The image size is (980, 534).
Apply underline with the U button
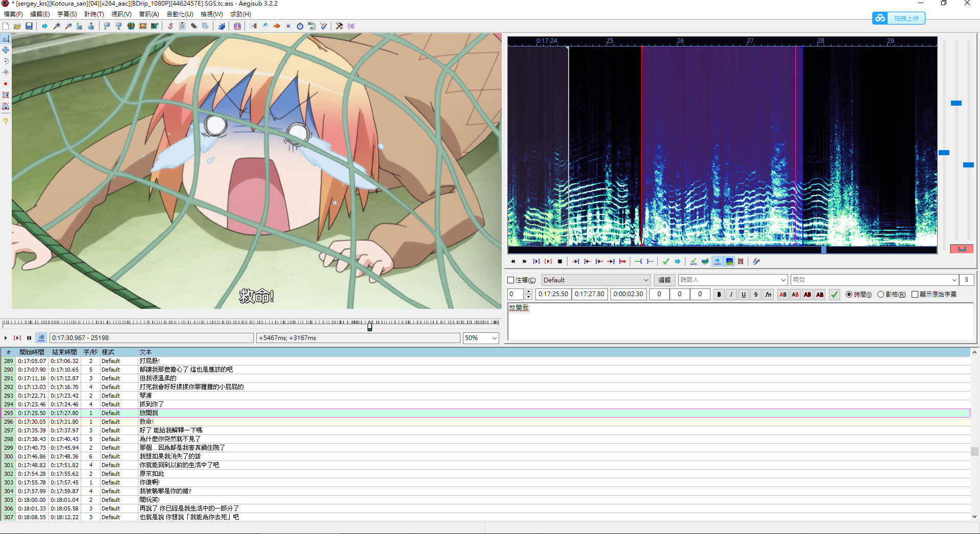click(744, 295)
